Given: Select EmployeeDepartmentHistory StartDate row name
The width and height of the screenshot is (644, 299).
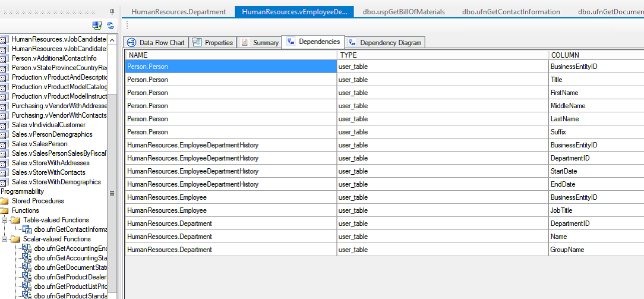Looking at the screenshot, I should [x=231, y=171].
